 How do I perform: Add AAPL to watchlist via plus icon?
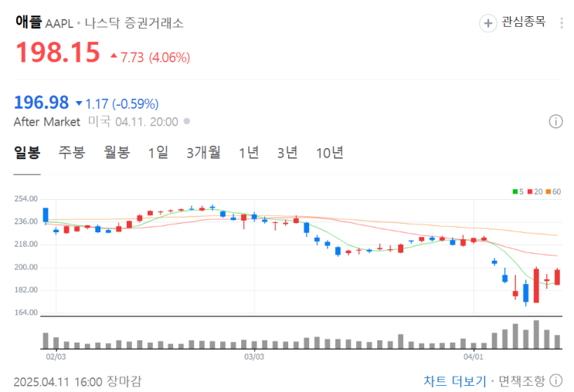pos(488,23)
